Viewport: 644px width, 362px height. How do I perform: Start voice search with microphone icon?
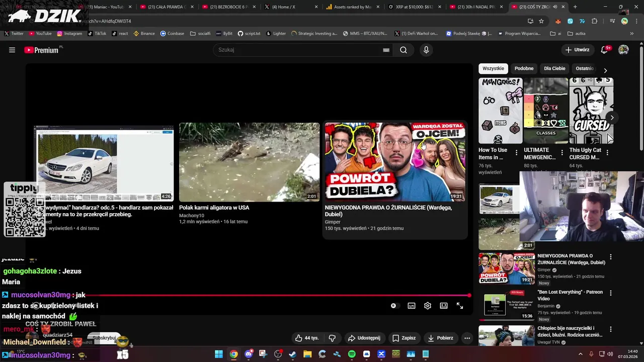tap(426, 50)
